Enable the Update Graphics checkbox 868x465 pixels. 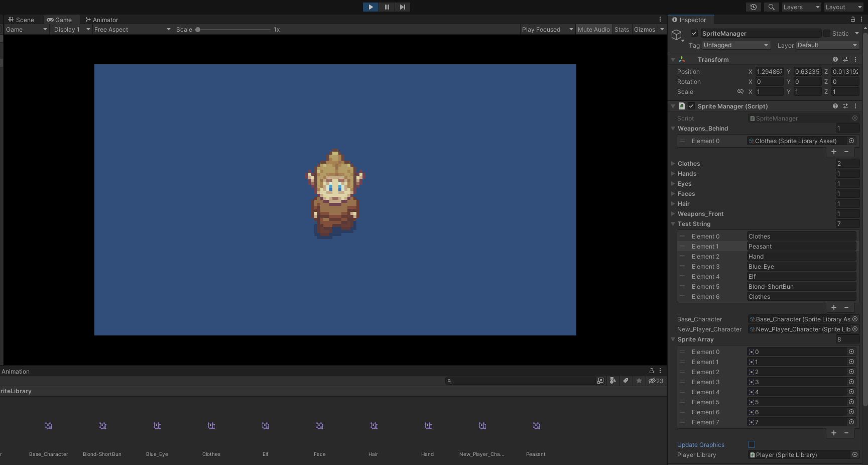[751, 444]
